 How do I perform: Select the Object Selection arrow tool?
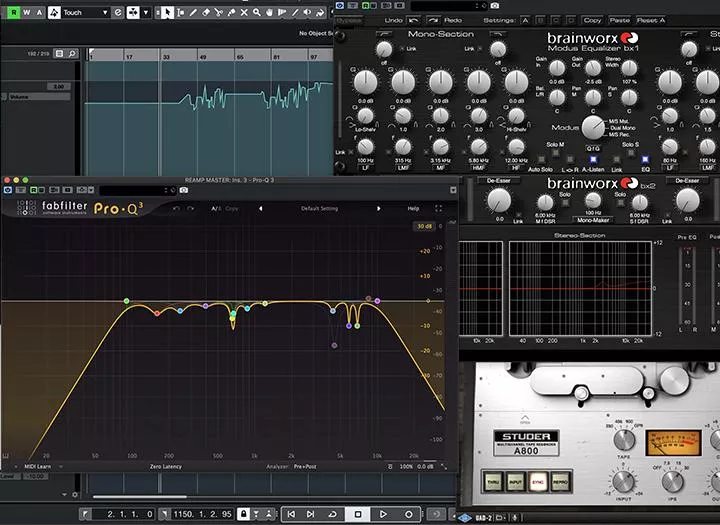pyautogui.click(x=168, y=12)
